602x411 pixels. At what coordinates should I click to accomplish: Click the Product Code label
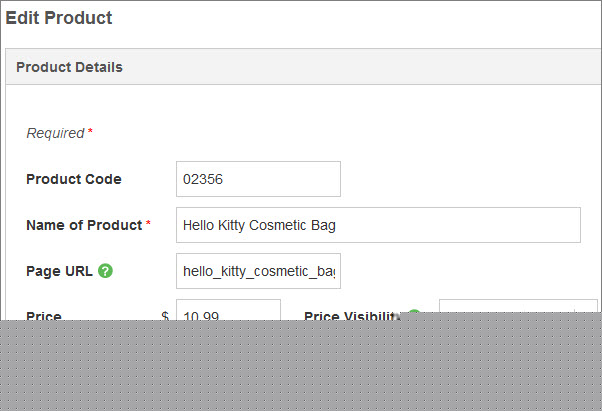74,179
